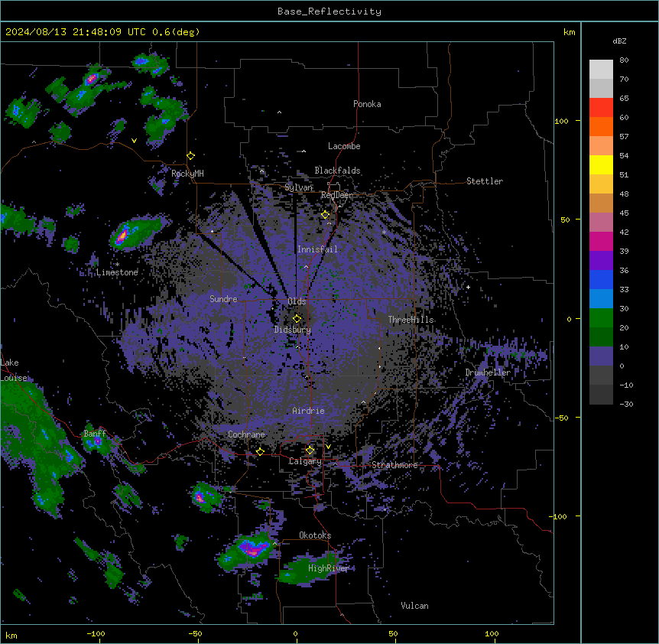The height and width of the screenshot is (644, 659).
Task: Click the 45 value on dBZ scale
Action: point(624,213)
